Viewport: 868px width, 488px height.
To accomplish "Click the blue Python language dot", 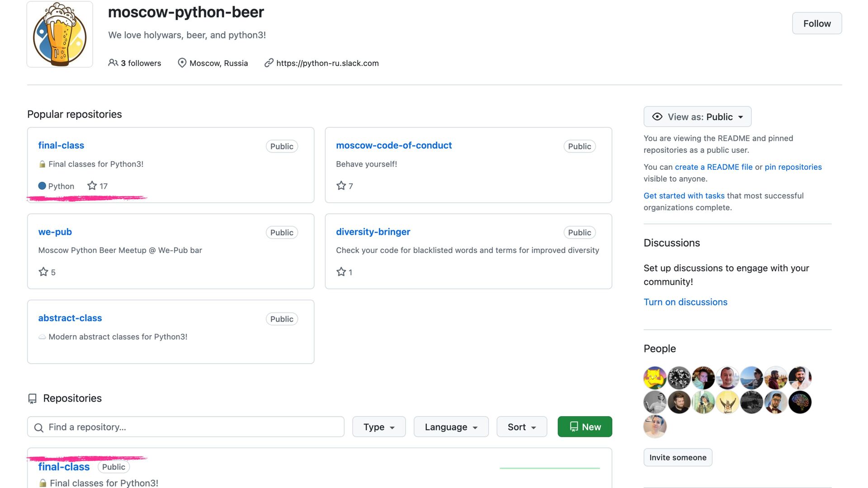I will click(42, 186).
